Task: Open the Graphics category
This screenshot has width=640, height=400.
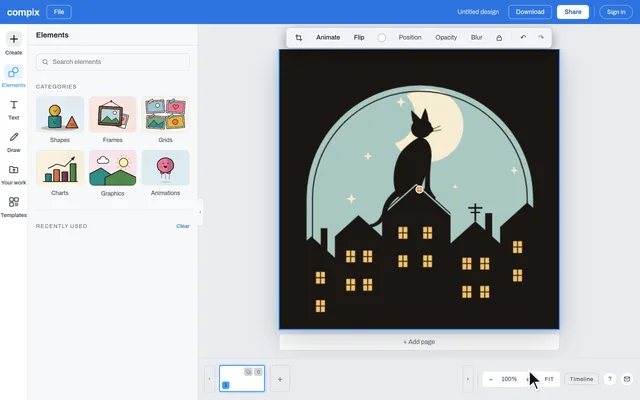Action: pyautogui.click(x=113, y=173)
